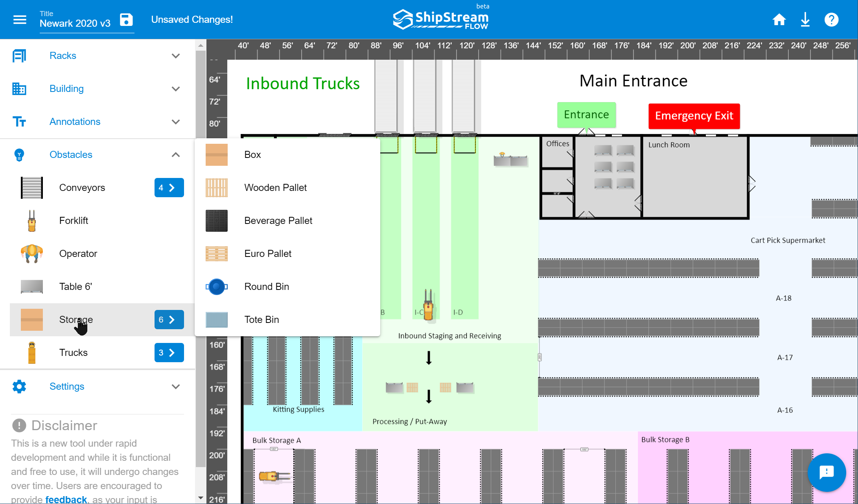The height and width of the screenshot is (504, 858).
Task: Click the Newark 2020 v3 title field
Action: pos(75,24)
